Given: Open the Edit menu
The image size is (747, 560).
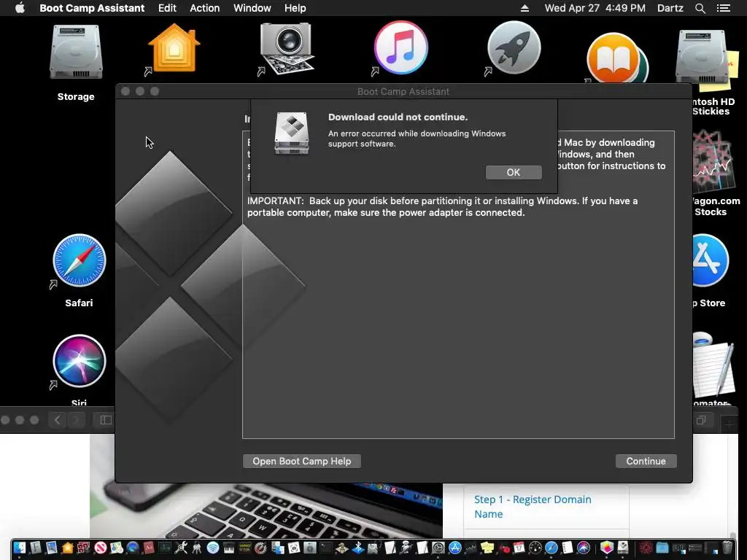Looking at the screenshot, I should point(167,8).
